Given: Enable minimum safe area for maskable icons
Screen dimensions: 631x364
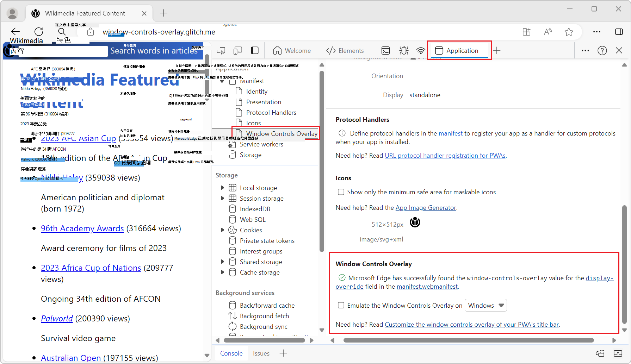Looking at the screenshot, I should point(341,192).
